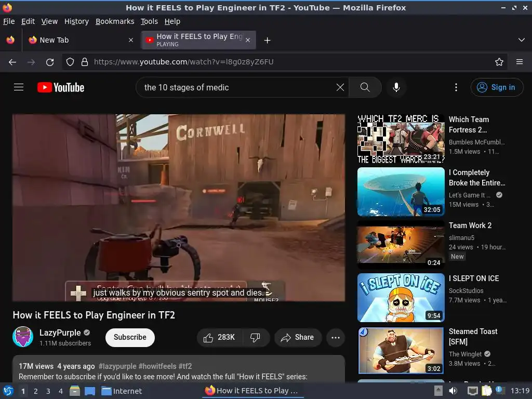Click the magnifying glass search button

[365, 87]
